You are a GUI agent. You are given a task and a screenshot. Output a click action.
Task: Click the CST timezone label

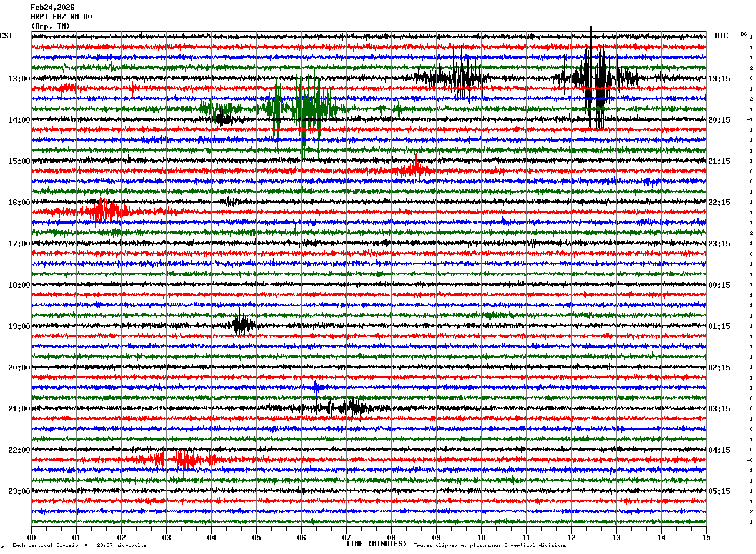click(x=6, y=36)
